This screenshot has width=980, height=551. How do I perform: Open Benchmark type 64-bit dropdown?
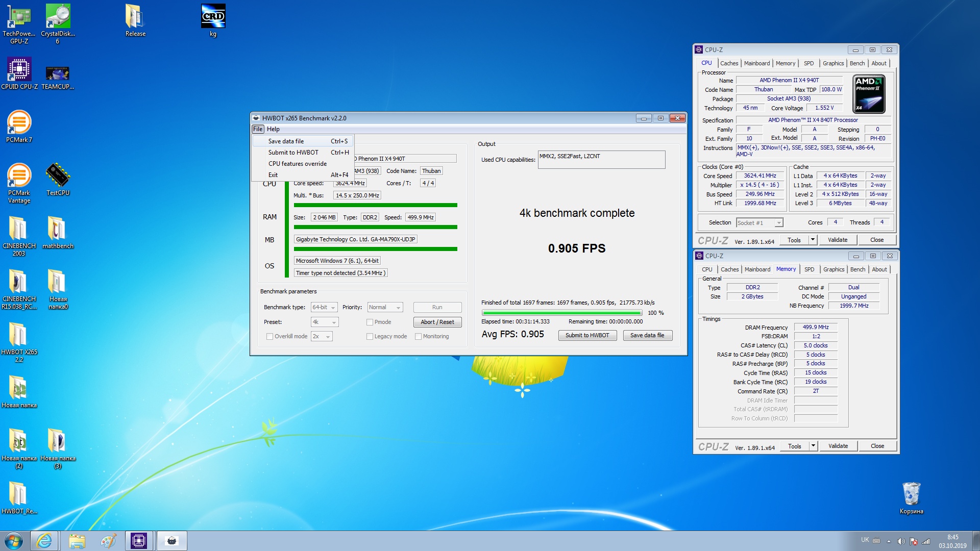click(x=324, y=307)
